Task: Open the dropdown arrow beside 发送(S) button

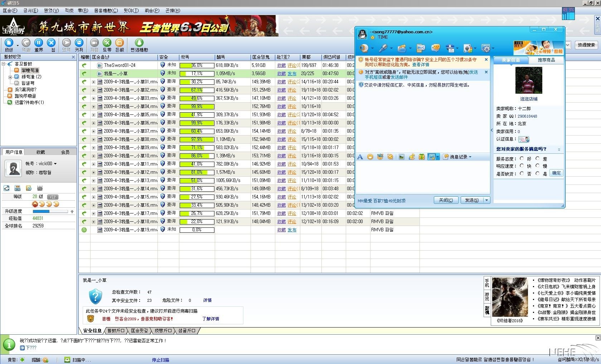Action: [486, 200]
